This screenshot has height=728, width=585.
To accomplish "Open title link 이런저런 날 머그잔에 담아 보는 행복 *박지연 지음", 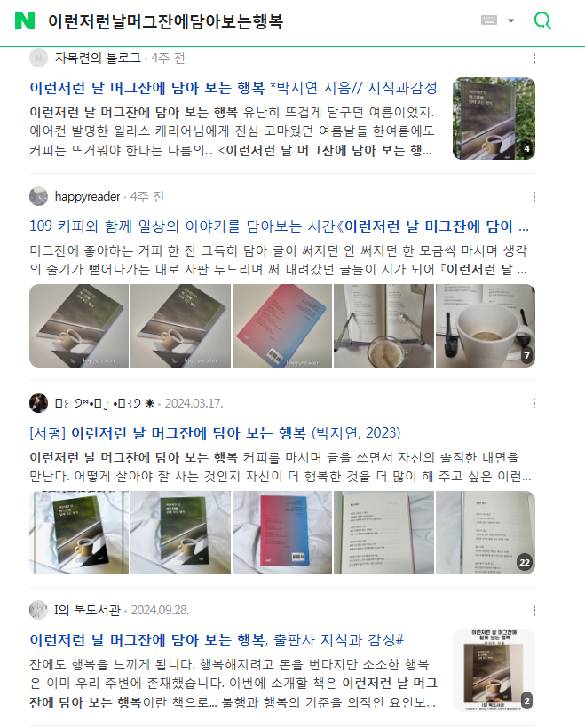I will [233, 88].
